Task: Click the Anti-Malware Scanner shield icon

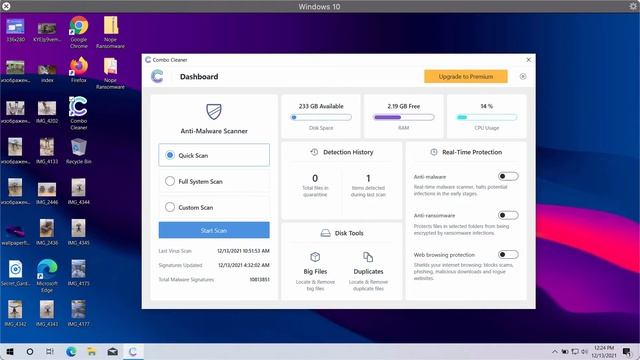Action: (x=214, y=111)
